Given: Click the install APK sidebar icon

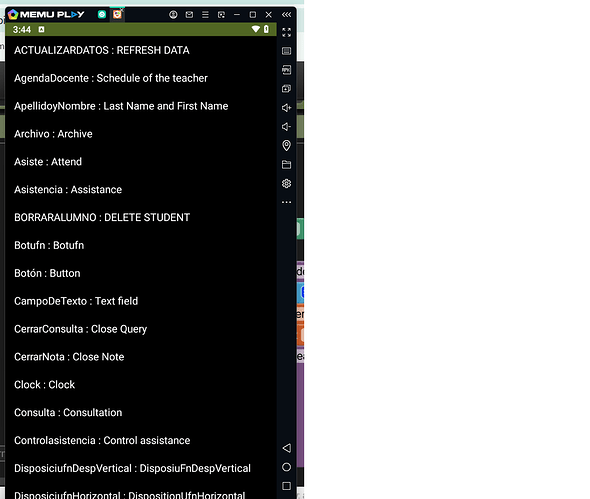Looking at the screenshot, I should [286, 70].
